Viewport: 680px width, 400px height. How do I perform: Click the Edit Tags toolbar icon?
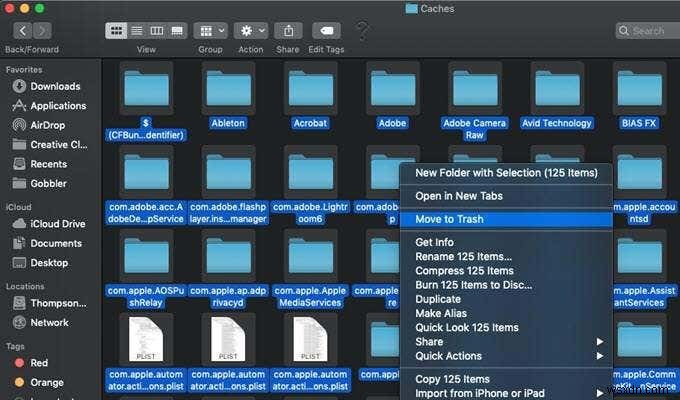[x=326, y=31]
